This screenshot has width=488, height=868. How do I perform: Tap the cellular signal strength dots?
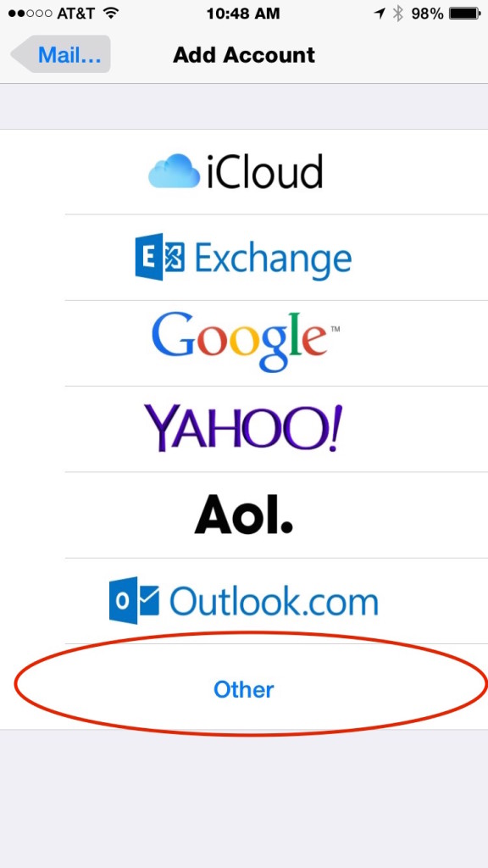coord(30,14)
